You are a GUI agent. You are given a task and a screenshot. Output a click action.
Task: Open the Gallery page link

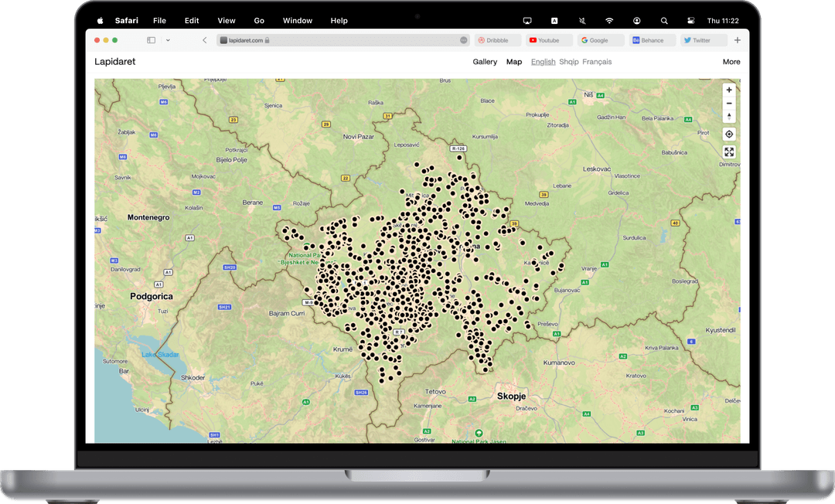click(485, 62)
